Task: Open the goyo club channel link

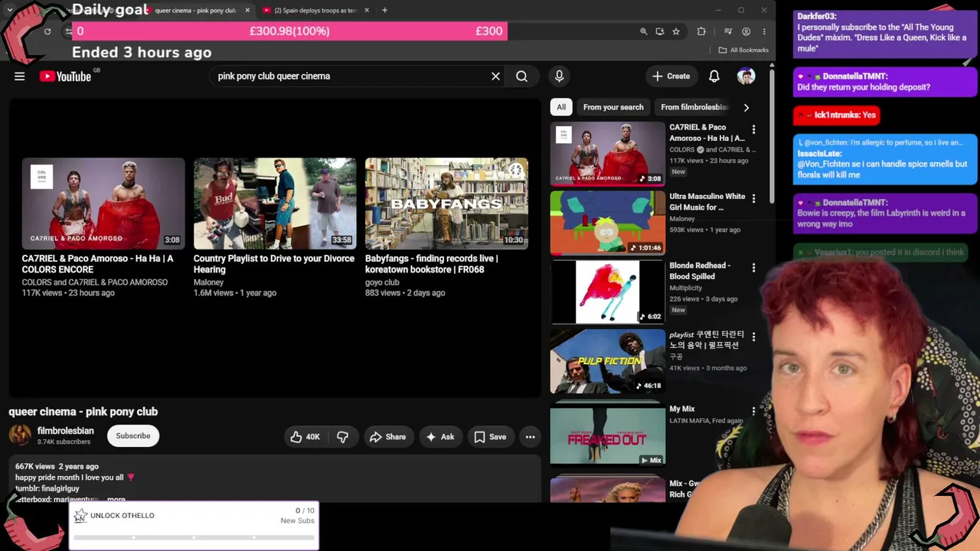Action: point(382,282)
